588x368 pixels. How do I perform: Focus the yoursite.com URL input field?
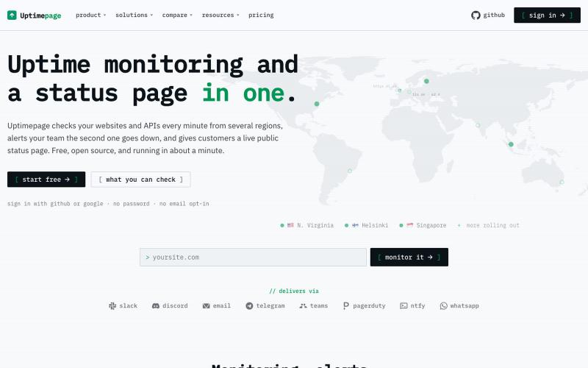[253, 257]
